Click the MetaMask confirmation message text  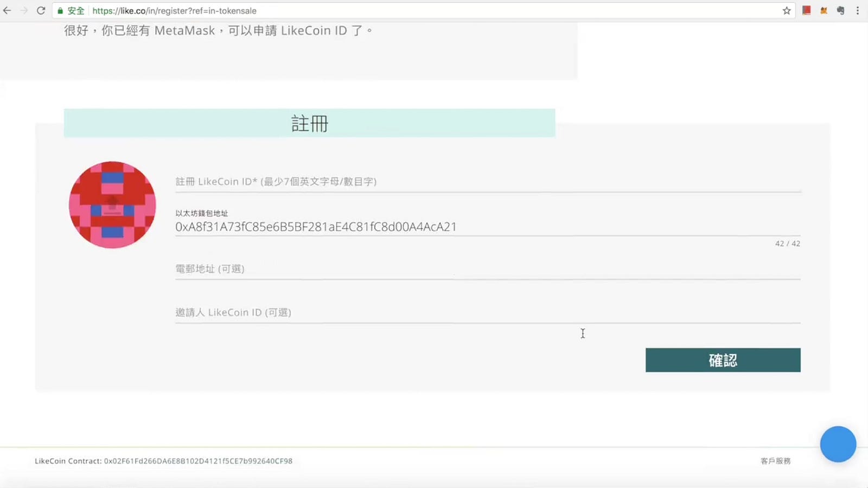point(218,30)
